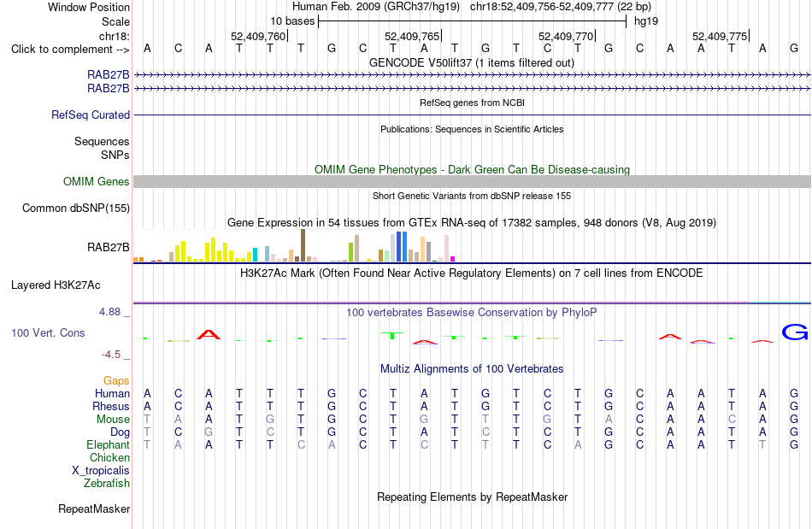Click the gray OMIM Genes bar
This screenshot has height=529, width=812.
[472, 182]
